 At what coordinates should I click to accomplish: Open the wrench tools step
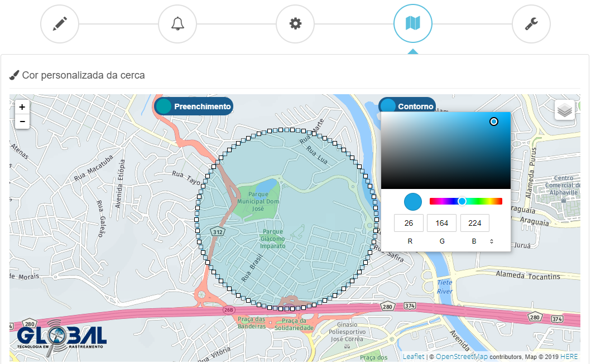pos(531,24)
